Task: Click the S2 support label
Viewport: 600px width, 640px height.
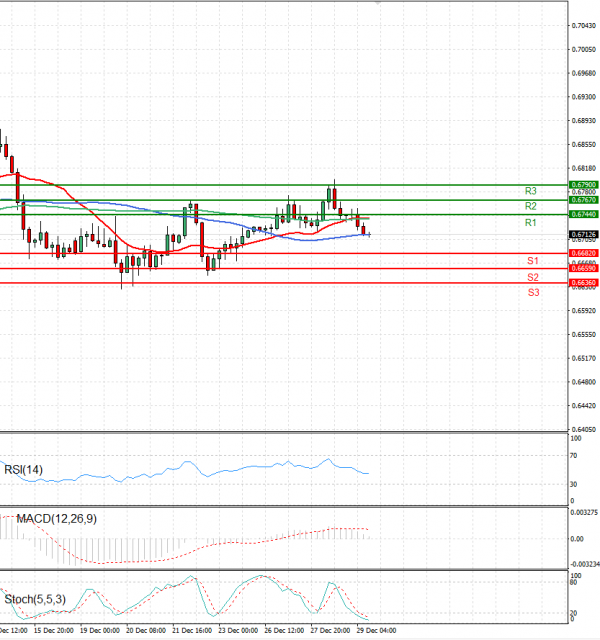Action: coord(533,278)
